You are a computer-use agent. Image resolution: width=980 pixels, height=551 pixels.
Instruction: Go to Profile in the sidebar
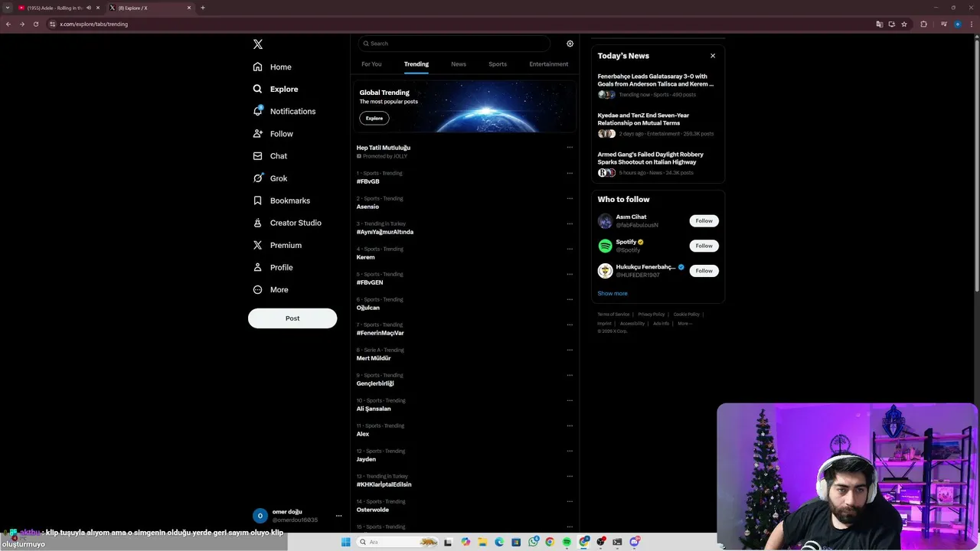(273, 267)
